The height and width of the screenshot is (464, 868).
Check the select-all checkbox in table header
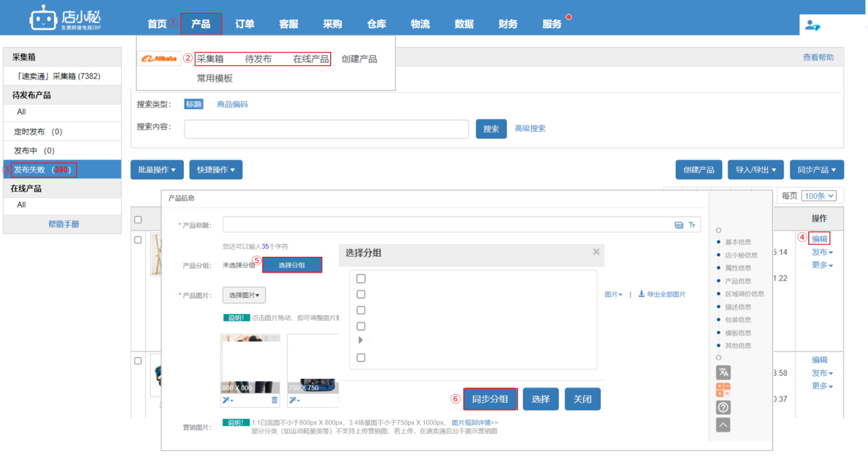(138, 220)
